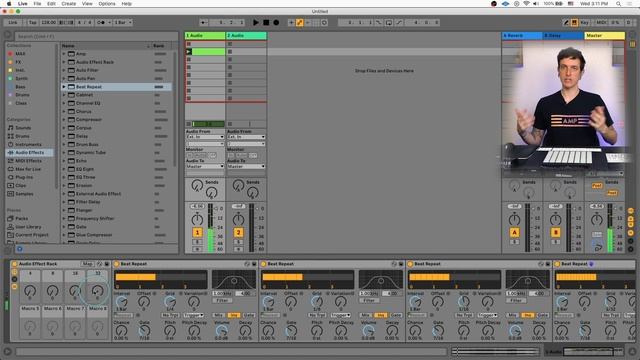
Task: Toggle track 1 activator button
Action: [197, 232]
